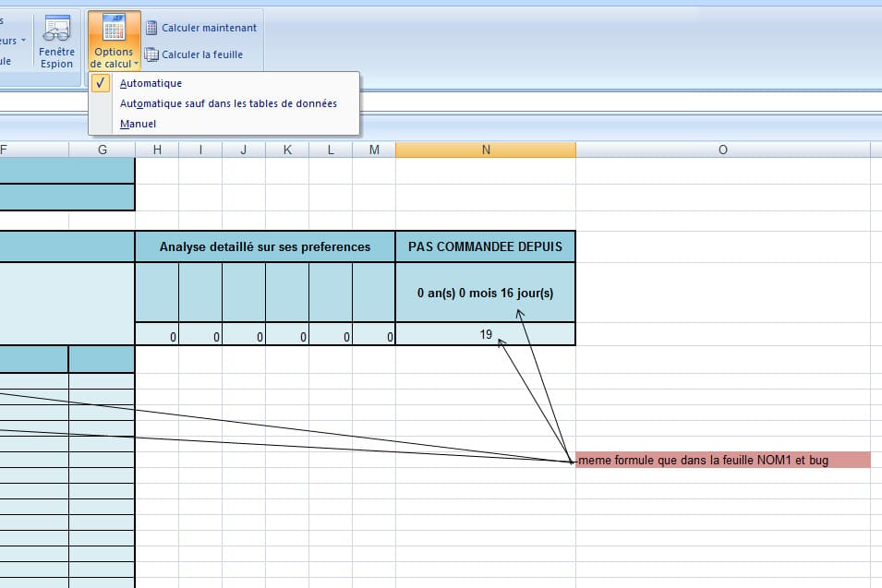Image resolution: width=882 pixels, height=588 pixels.
Task: Select the column M header
Action: [x=374, y=150]
